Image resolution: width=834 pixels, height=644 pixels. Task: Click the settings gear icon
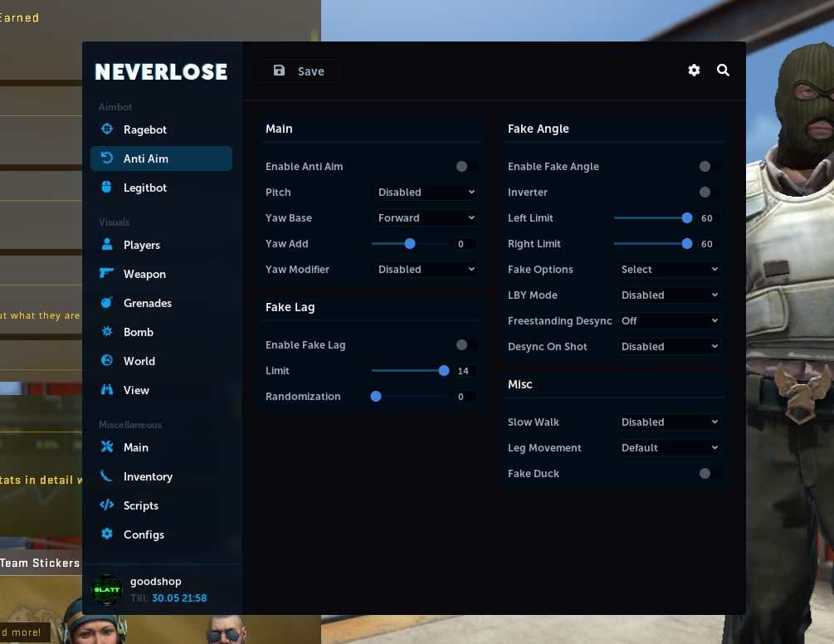[694, 71]
